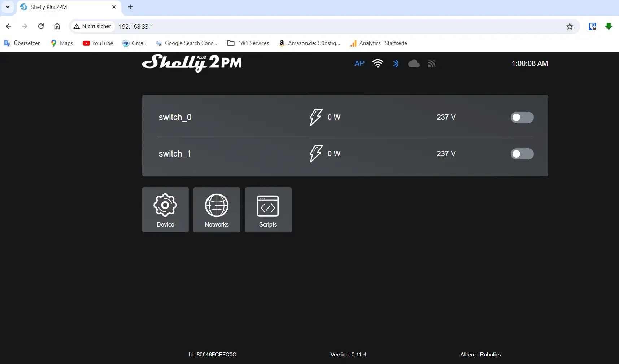Click the switch_0 channel name
Viewport: 619px width, 364px height.
[175, 117]
